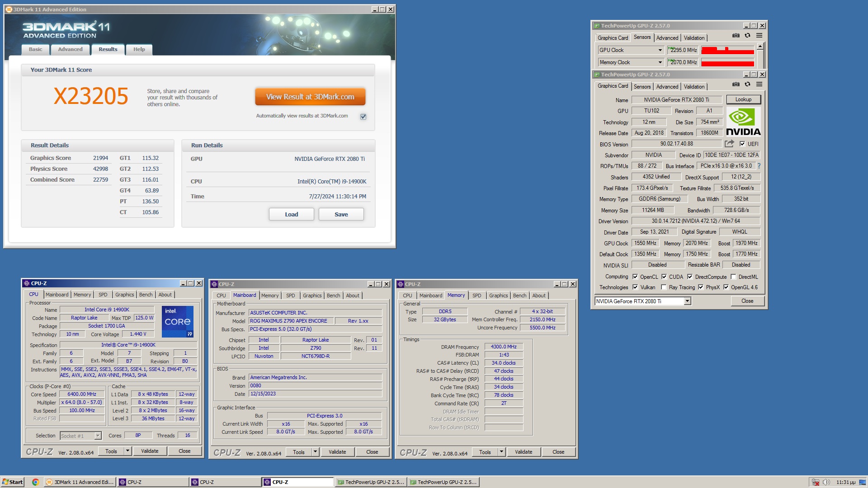The image size is (868, 488).
Task: Open Chrome from the taskbar
Action: (x=35, y=482)
